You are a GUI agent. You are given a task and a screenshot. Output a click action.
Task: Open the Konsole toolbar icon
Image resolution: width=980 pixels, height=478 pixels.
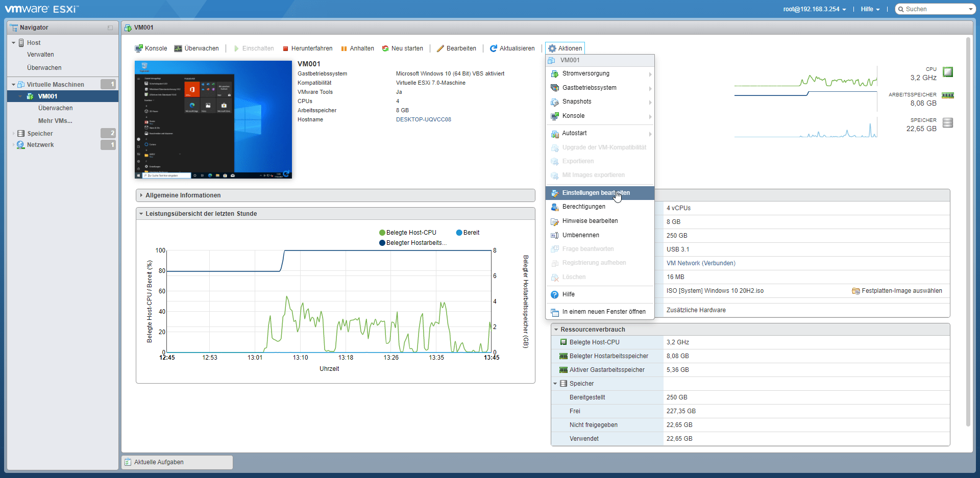click(x=138, y=48)
